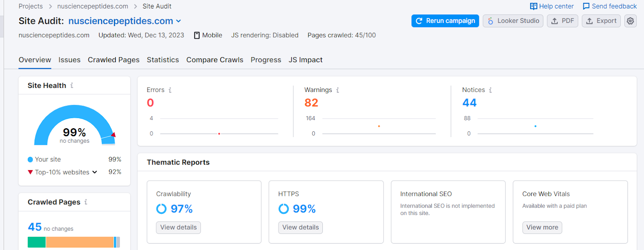Click the Notices count 44
Viewport: 644px width, 250px height.
point(469,103)
